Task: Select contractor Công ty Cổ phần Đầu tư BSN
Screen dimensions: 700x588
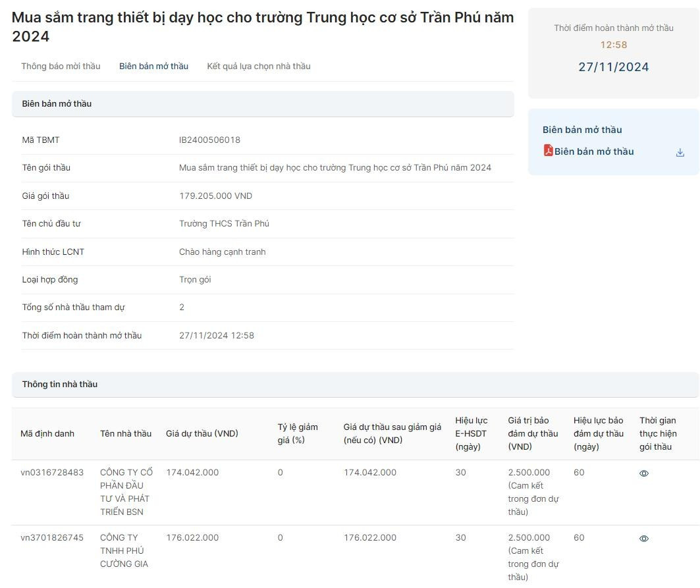Action: pyautogui.click(x=126, y=492)
